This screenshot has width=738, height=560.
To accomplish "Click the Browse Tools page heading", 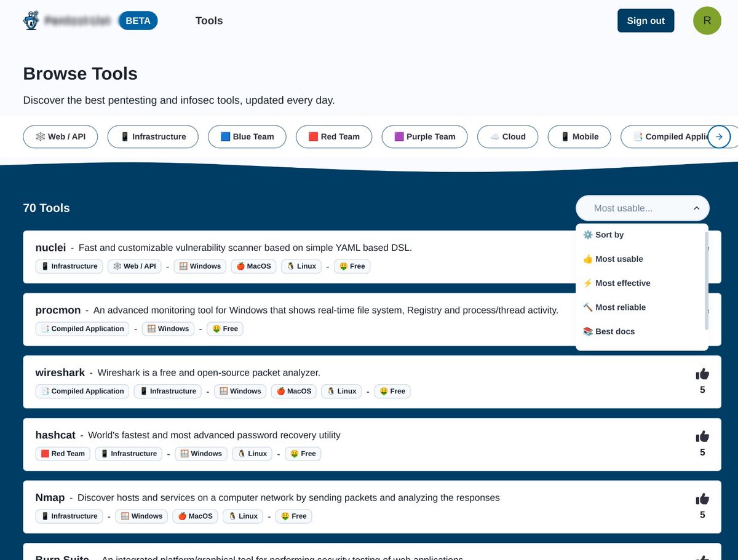I will pos(81,74).
